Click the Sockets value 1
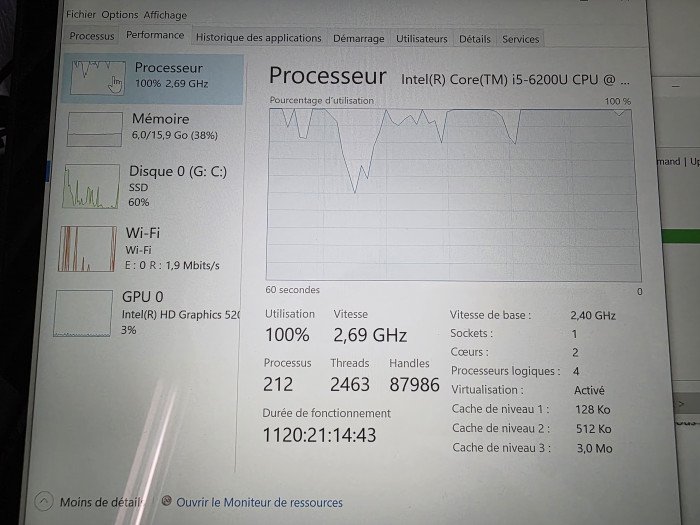Screen dimensions: 700x525 pos(575,334)
